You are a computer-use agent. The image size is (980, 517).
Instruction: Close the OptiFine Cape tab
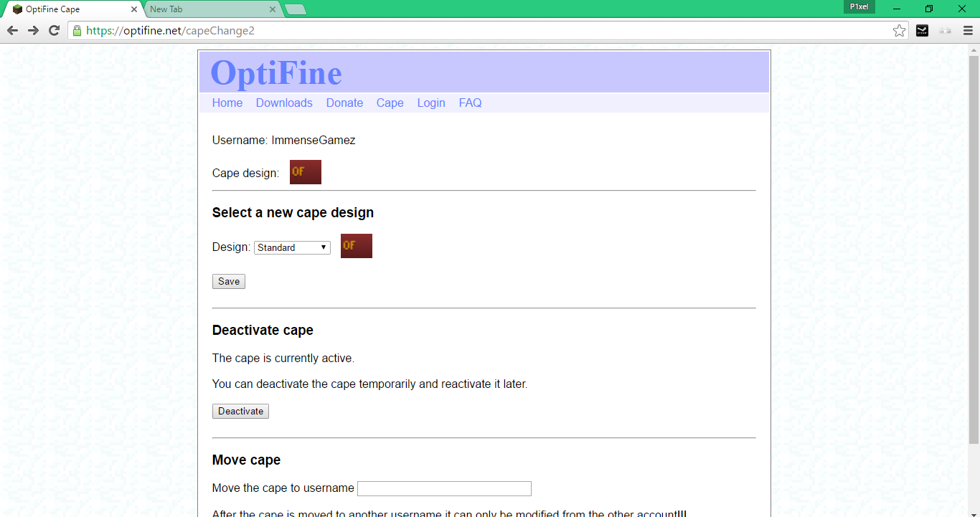coord(133,9)
